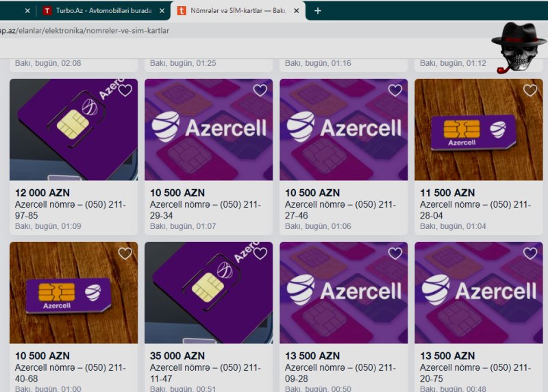The height and width of the screenshot is (392, 548).
Task: Favorite the 11 500 AZN listing heart
Action: click(530, 90)
